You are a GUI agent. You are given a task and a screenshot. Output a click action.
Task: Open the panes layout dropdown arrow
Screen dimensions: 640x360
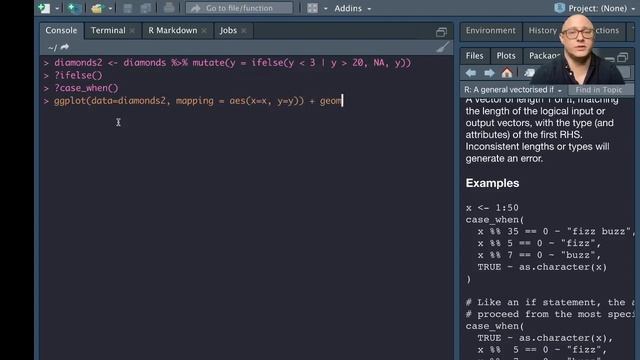click(x=325, y=8)
